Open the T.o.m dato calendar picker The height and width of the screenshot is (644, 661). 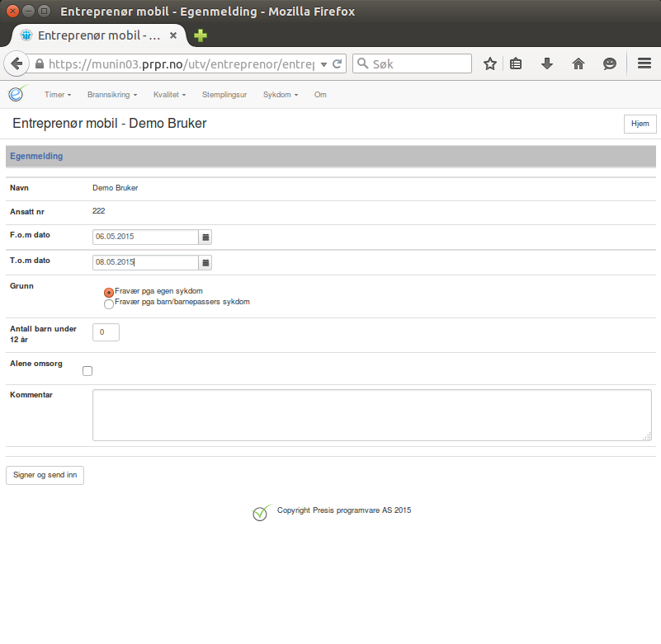coord(205,263)
